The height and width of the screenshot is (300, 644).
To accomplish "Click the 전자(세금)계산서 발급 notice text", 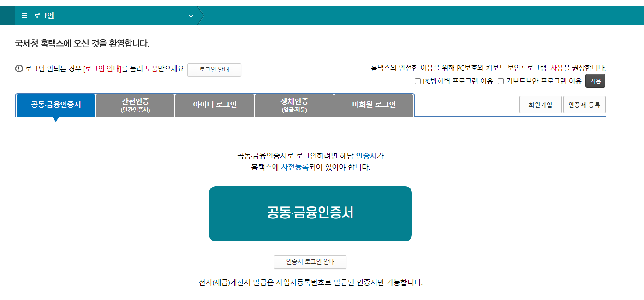I will tap(310, 282).
